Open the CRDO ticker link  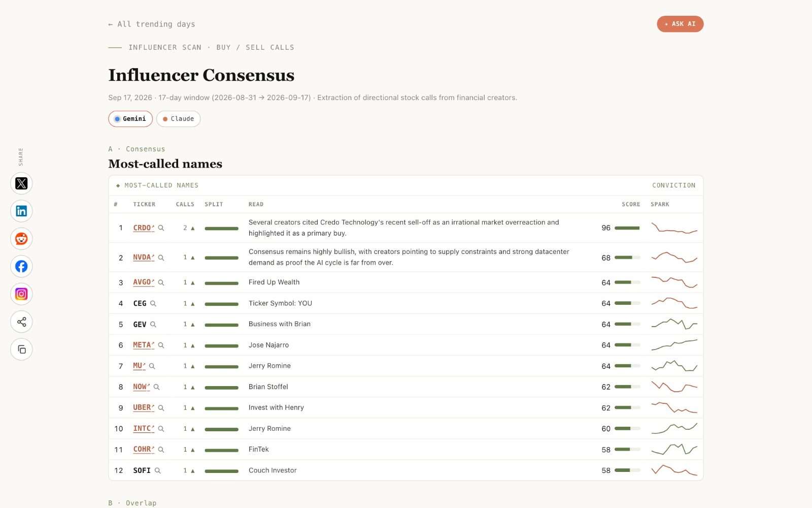pyautogui.click(x=144, y=228)
